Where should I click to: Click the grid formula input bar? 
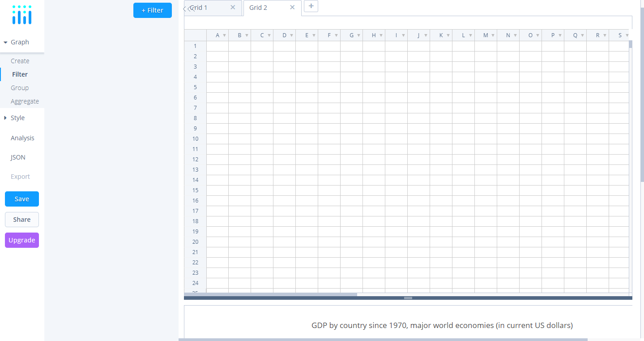pyautogui.click(x=408, y=23)
